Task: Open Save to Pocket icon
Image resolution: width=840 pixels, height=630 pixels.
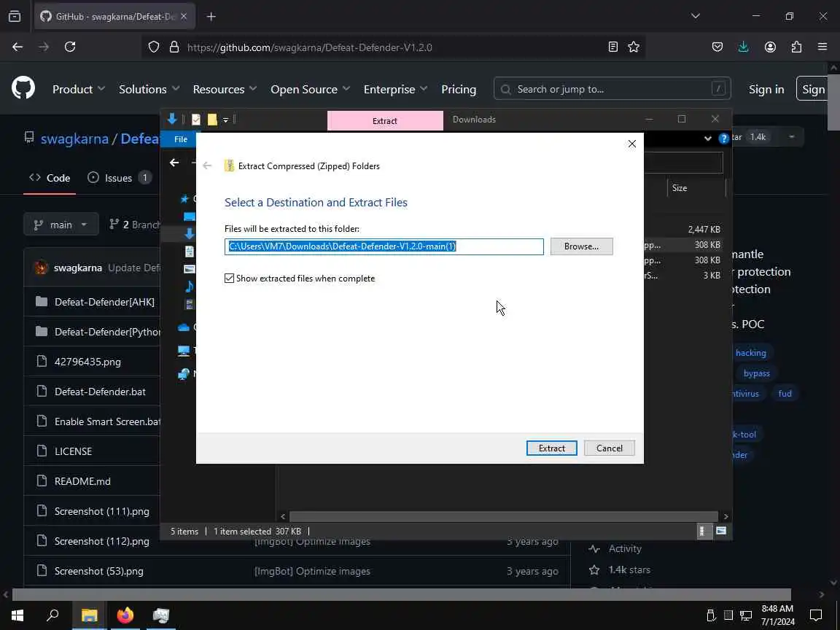Action: coord(717,47)
